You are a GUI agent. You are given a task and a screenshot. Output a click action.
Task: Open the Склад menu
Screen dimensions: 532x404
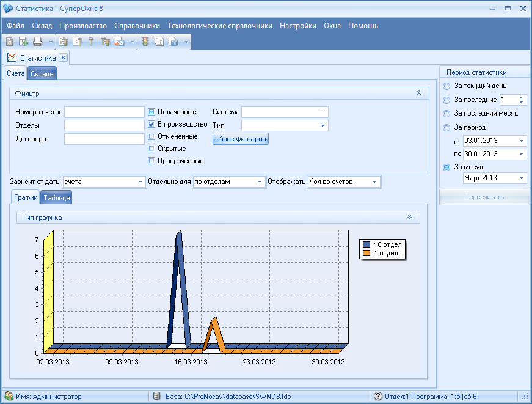(42, 26)
